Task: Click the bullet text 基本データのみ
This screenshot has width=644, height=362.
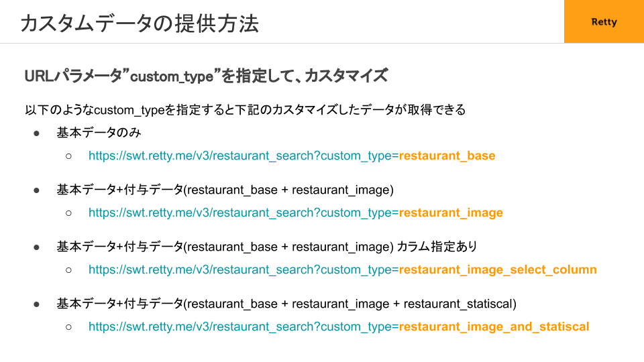Action: [x=99, y=133]
